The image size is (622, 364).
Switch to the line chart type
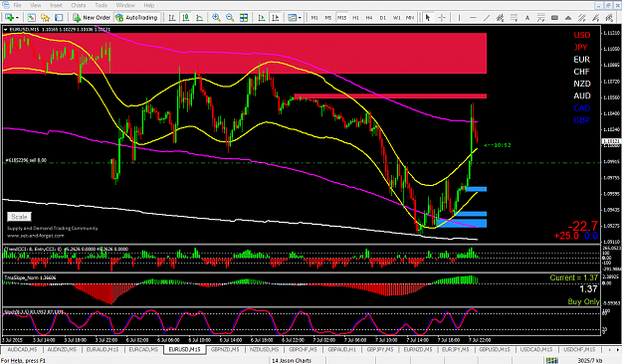199,18
